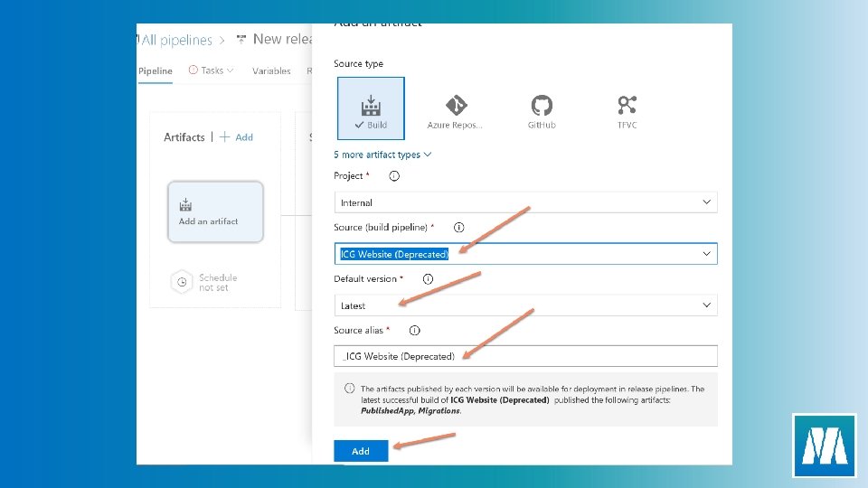Open info tooltip for Source alias
The image size is (868, 488).
click(x=415, y=331)
